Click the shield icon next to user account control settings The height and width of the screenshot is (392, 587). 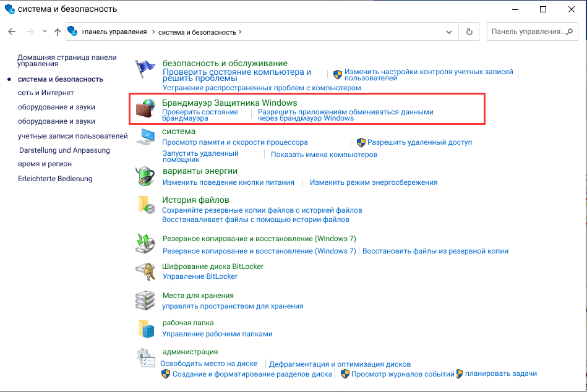click(x=338, y=74)
